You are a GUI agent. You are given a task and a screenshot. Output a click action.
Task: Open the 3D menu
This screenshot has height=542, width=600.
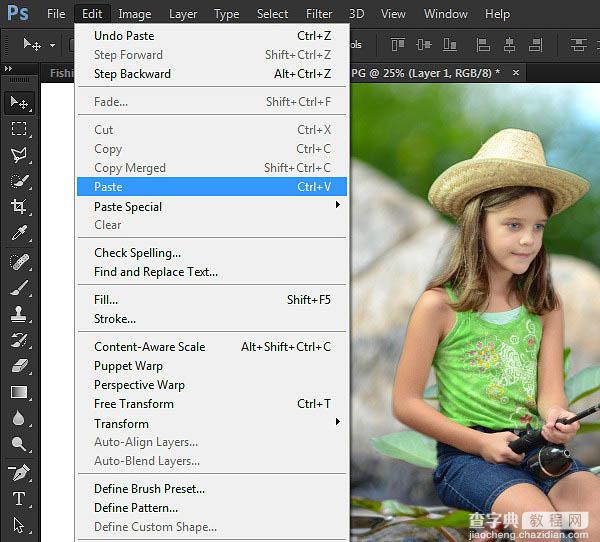[x=356, y=14]
